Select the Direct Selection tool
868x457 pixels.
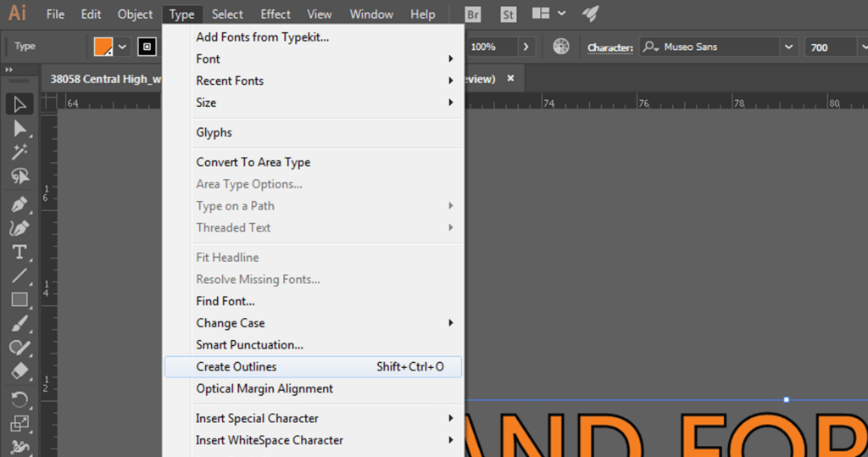pyautogui.click(x=19, y=129)
